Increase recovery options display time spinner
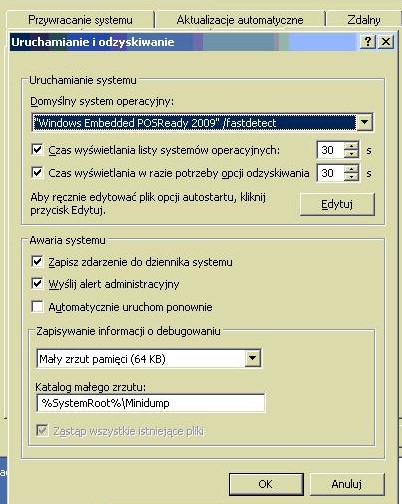 click(x=351, y=169)
